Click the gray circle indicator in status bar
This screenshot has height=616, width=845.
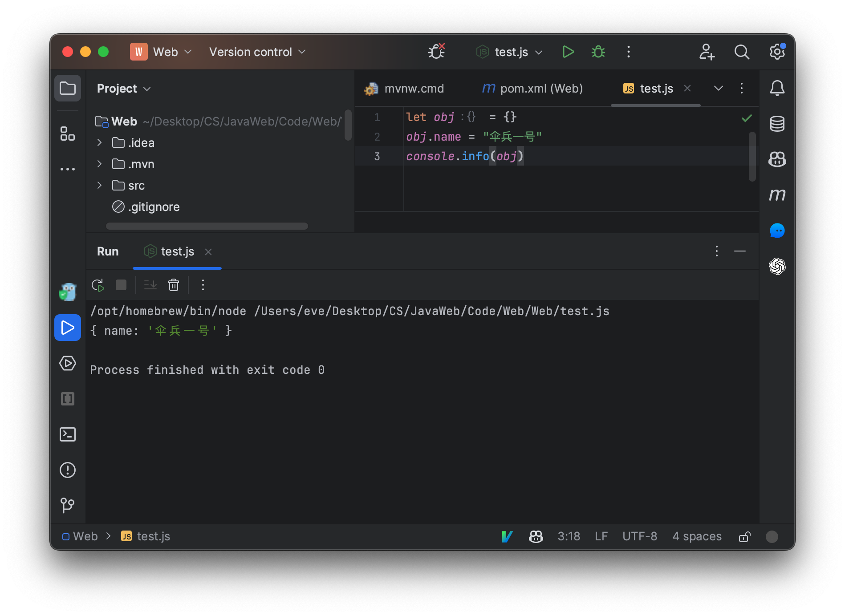(772, 536)
